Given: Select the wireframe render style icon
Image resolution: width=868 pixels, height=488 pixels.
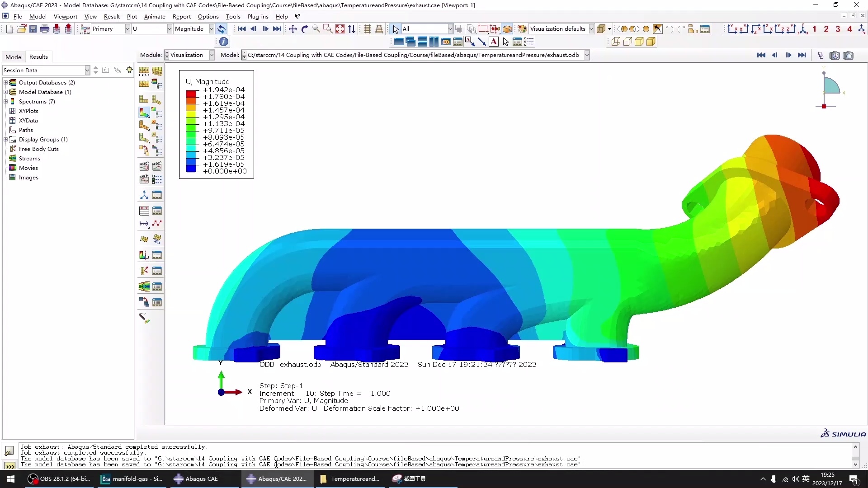Looking at the screenshot, I should [x=616, y=42].
